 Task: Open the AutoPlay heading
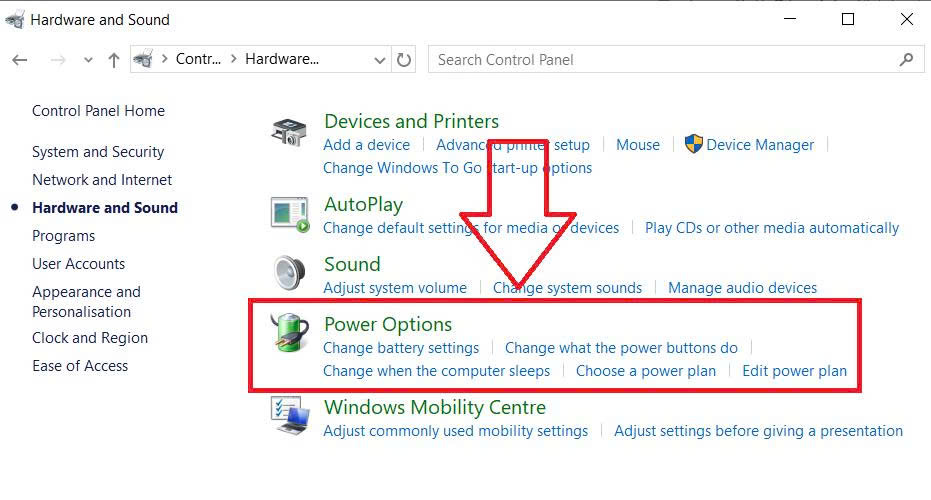tap(363, 204)
